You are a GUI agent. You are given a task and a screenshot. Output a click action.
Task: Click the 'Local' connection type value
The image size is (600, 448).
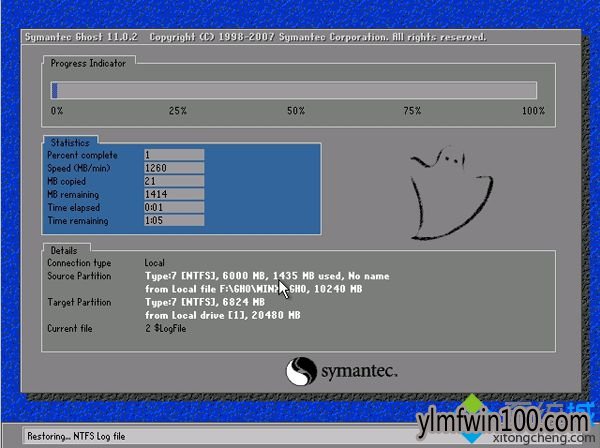coord(155,263)
